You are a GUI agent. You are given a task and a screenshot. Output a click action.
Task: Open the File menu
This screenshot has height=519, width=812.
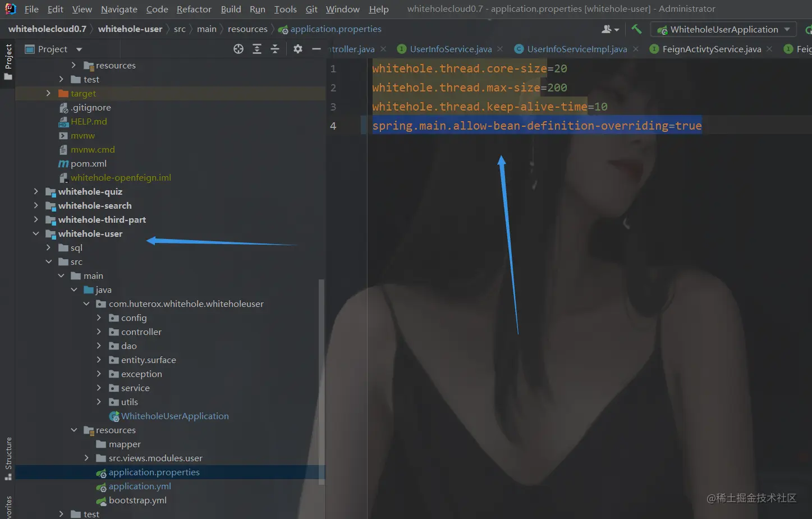(x=31, y=9)
